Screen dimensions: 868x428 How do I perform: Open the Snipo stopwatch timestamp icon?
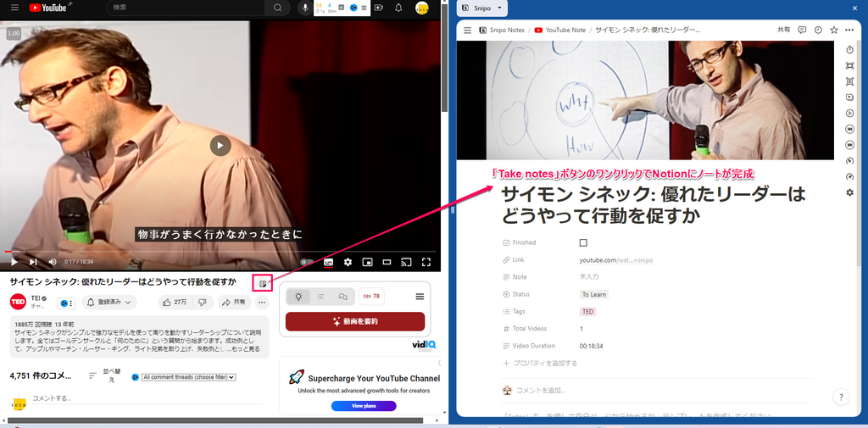[849, 50]
